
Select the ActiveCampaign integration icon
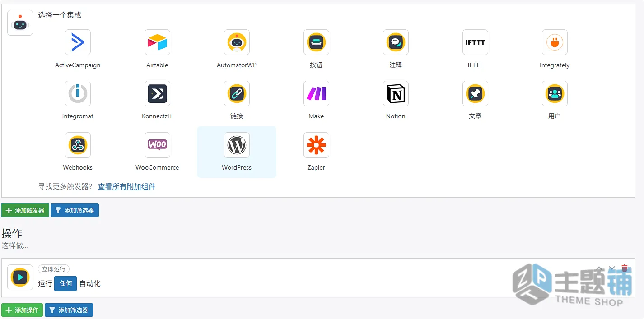[78, 42]
